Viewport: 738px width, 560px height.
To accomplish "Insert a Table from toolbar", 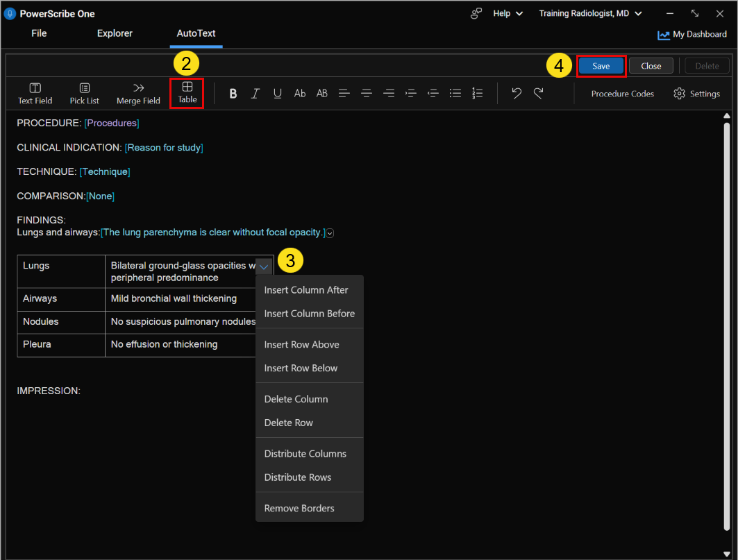I will (x=187, y=93).
